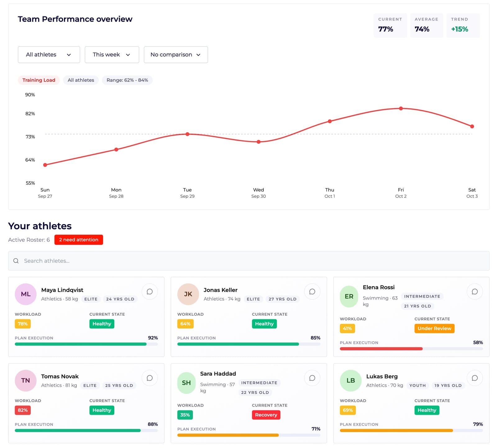Click Elena Rossi's red plan execution bar

pos(411,349)
